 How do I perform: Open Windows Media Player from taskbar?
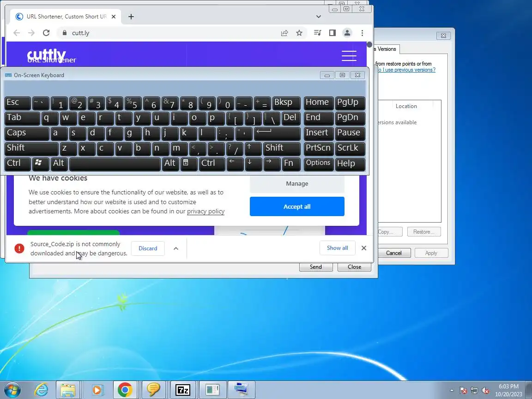(x=97, y=390)
